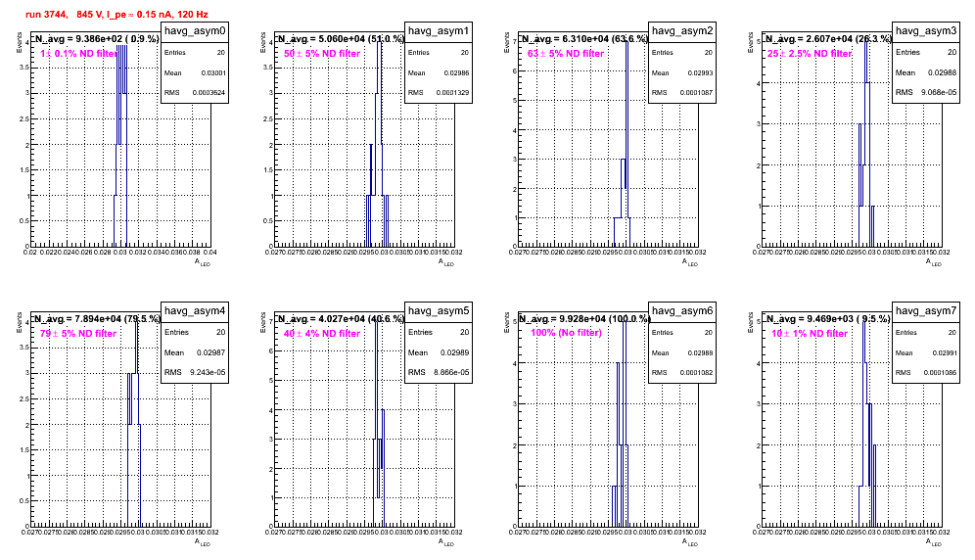Click RMS value 0.0001087 in havg_asym2 box
Screen dimensions: 975x560
(x=696, y=93)
